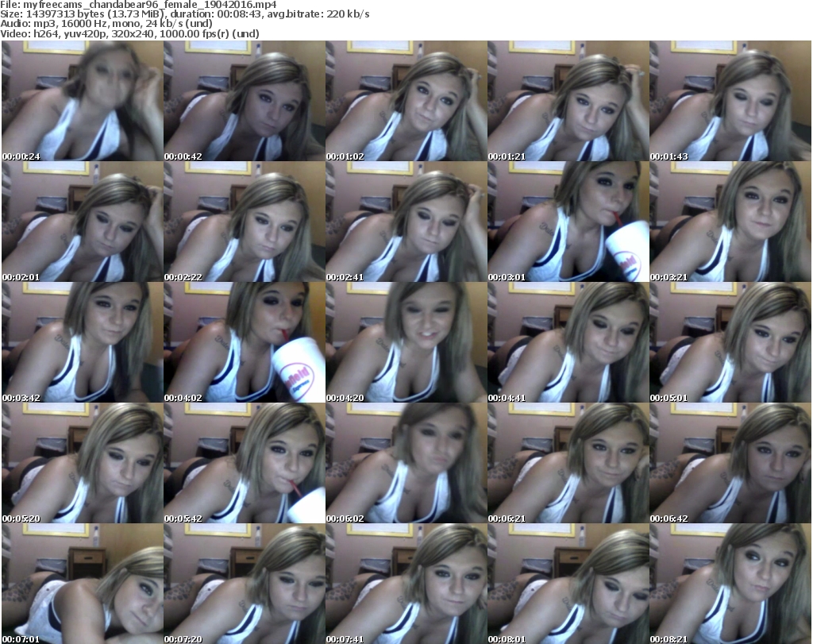Viewport: 813px width, 644px height.
Task: Click the "Video: h264, yuv420p" line
Action: tap(129, 33)
